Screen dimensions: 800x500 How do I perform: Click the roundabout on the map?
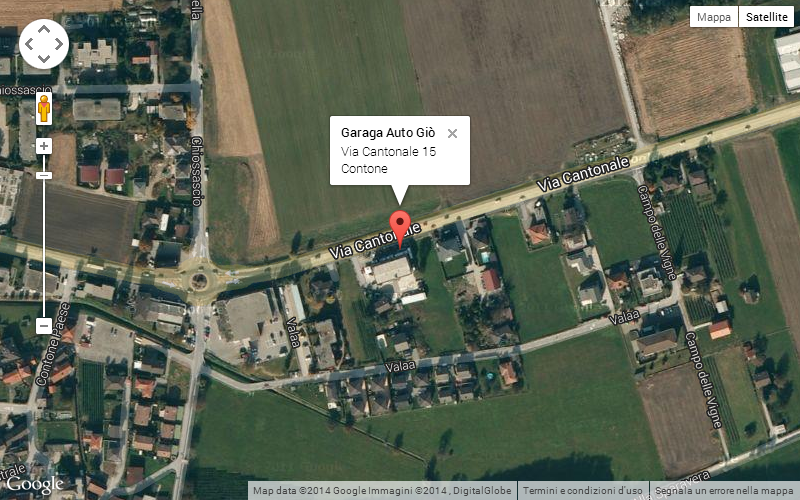pos(199,281)
